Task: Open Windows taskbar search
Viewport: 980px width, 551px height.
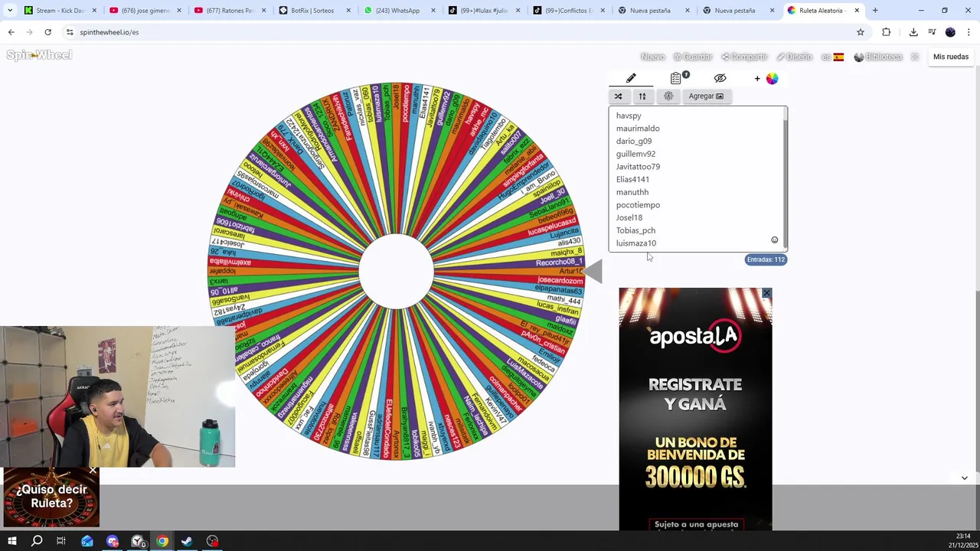Action: [x=37, y=541]
